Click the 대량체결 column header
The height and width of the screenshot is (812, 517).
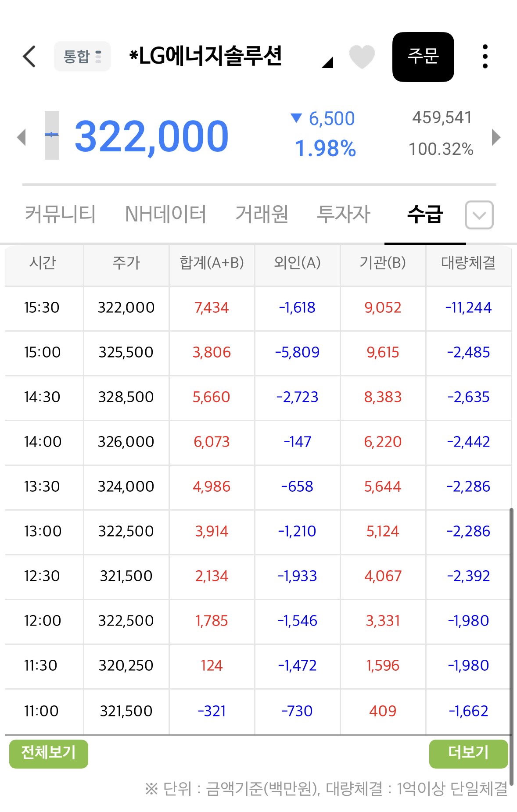468,263
